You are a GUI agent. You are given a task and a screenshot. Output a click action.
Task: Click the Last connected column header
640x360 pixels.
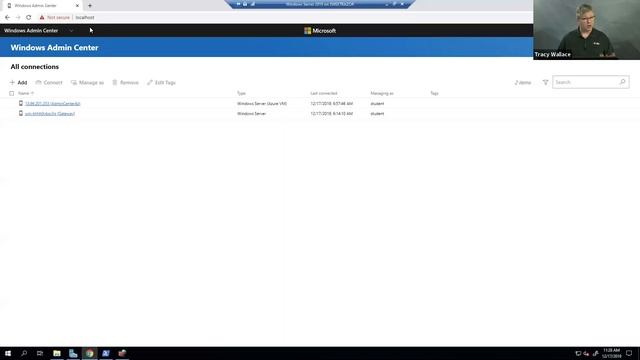(x=324, y=93)
